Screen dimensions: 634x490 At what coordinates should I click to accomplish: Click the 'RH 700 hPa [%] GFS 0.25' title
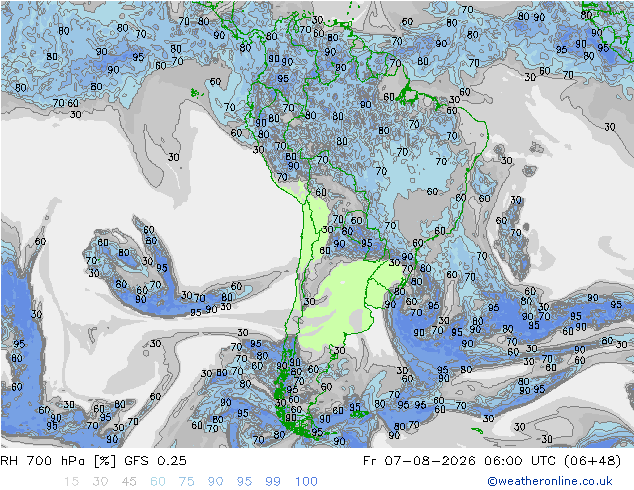coord(93,461)
